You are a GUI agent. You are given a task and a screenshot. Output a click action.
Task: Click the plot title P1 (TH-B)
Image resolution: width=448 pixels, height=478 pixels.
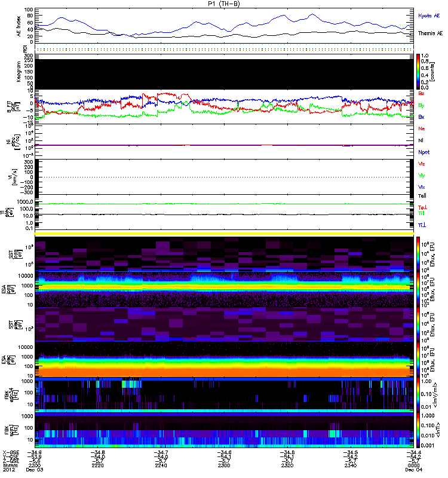click(223, 4)
